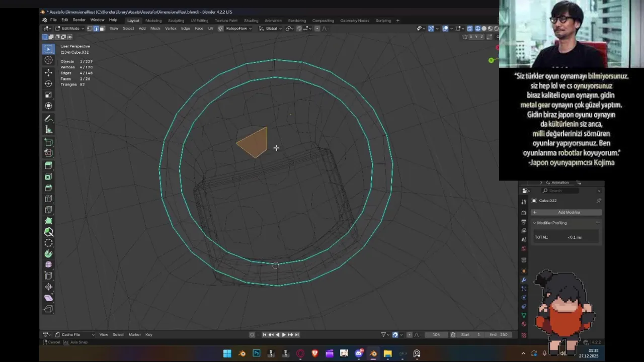Select the Transform tool
Image resolution: width=644 pixels, height=362 pixels.
(x=48, y=106)
